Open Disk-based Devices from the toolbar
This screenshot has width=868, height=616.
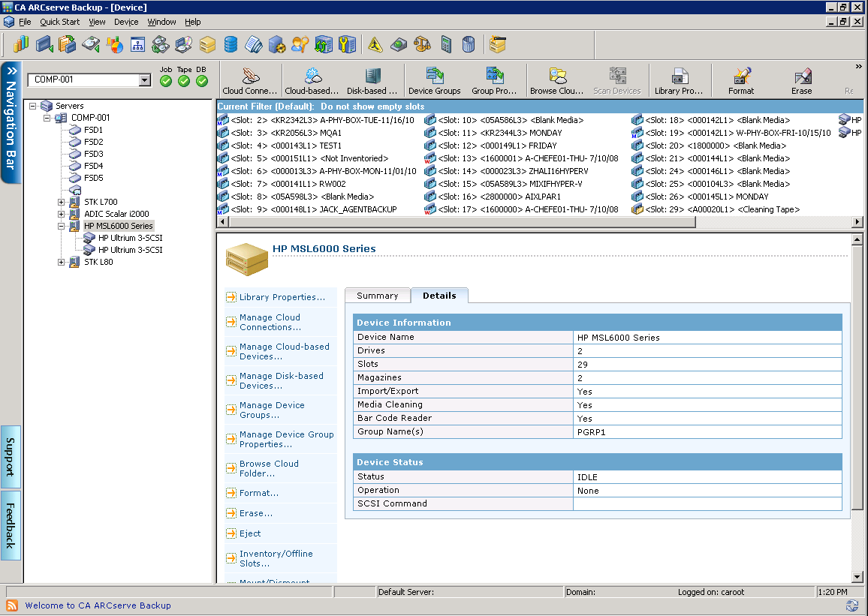(372, 80)
